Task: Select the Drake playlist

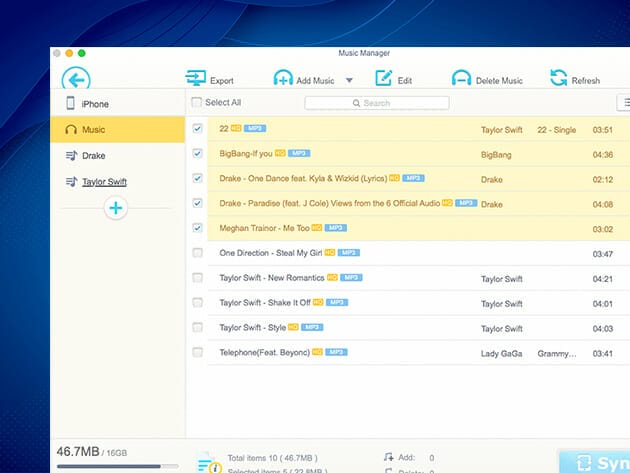Action: (93, 156)
